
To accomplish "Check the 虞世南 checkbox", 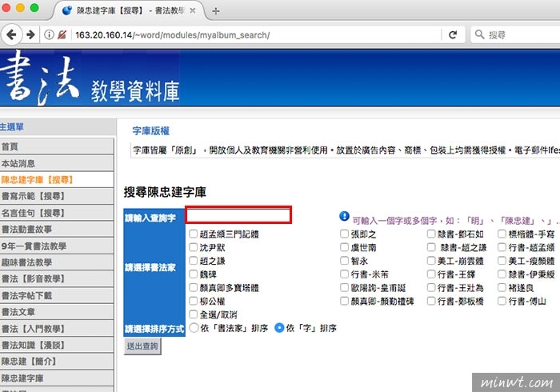I will [x=344, y=247].
